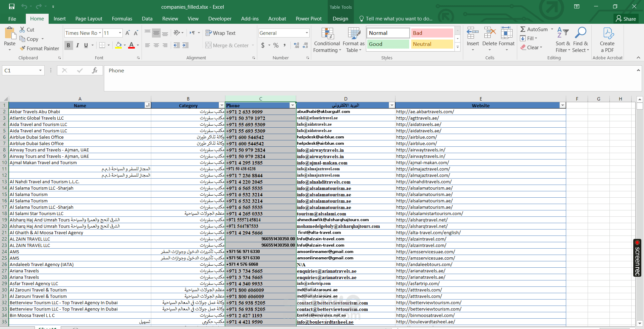Viewport: 644px width, 329px height.
Task: Open Website column filter dropdown
Action: (x=562, y=106)
